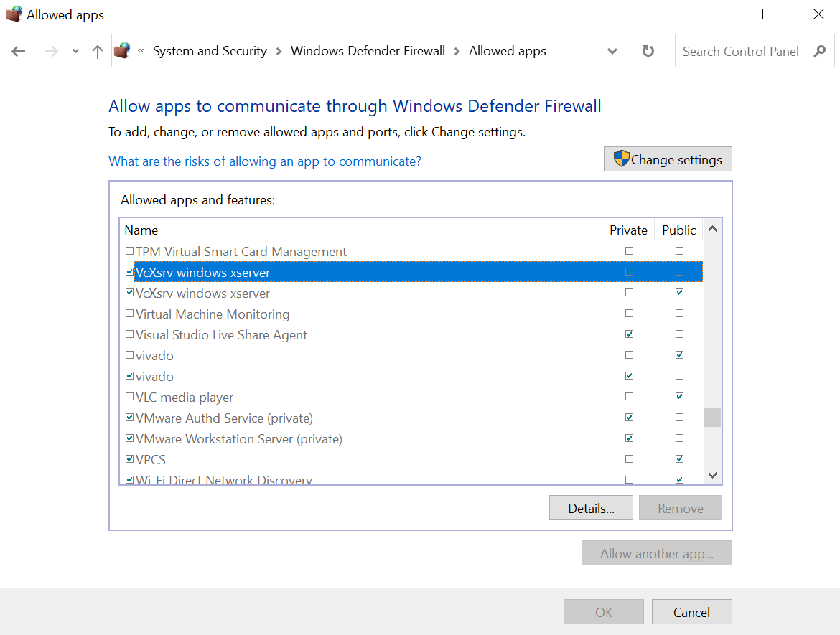This screenshot has height=635, width=840.
Task: Refresh the Allowed apps page
Action: coord(648,51)
